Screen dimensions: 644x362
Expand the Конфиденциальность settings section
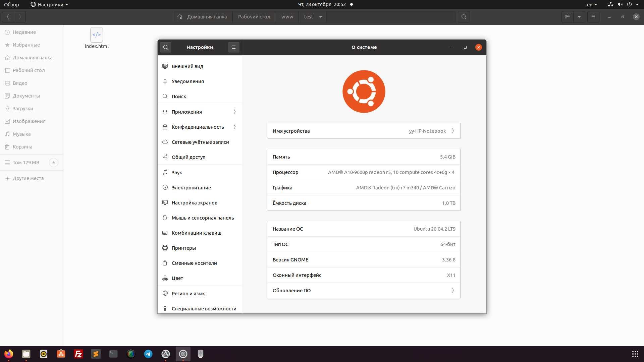[200, 127]
